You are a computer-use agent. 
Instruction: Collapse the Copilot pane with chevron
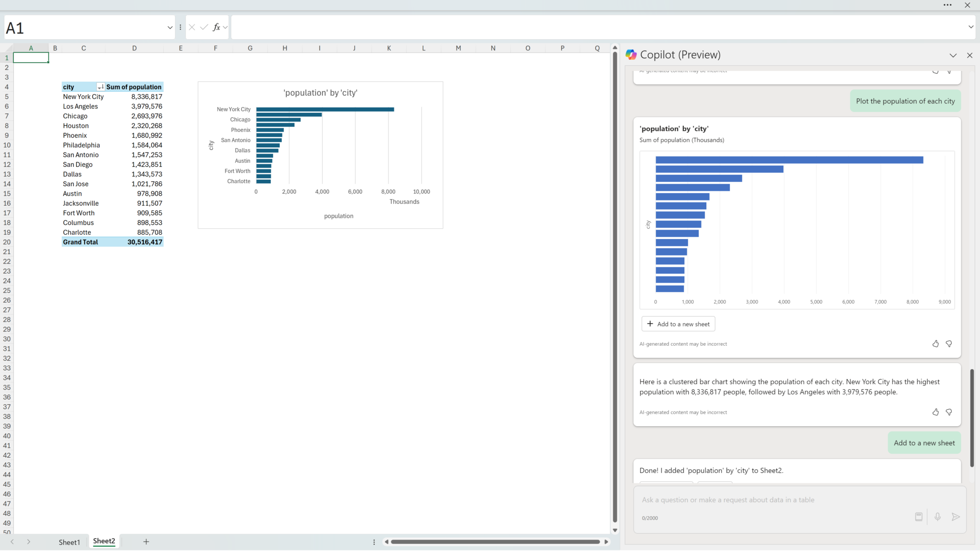pyautogui.click(x=953, y=55)
